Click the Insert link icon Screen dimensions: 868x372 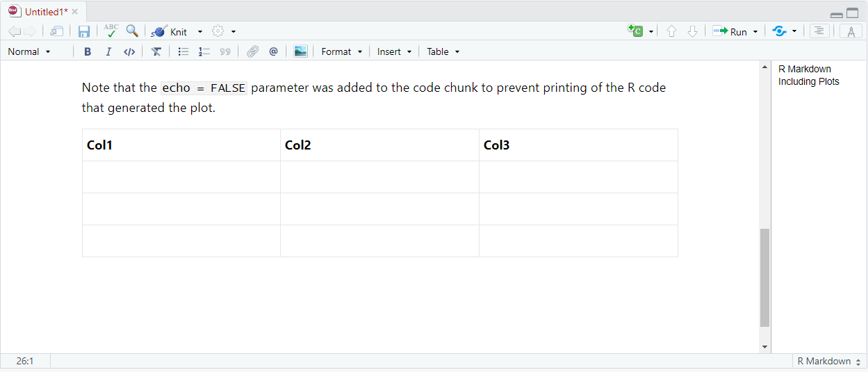(253, 51)
